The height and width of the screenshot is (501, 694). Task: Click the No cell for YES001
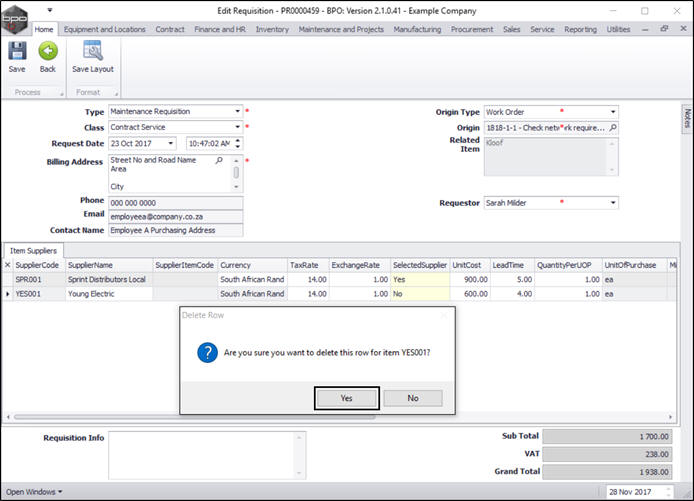pyautogui.click(x=420, y=294)
